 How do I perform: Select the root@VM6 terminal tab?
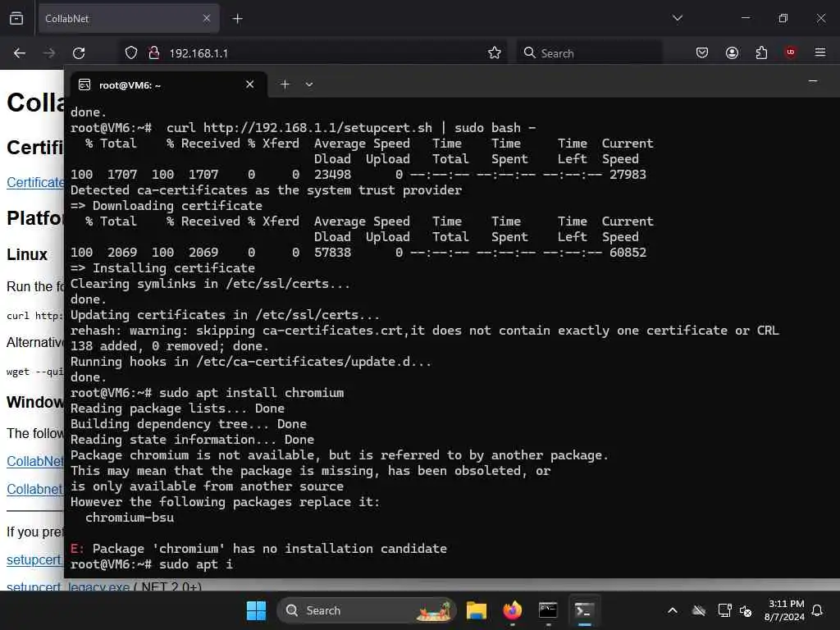click(169, 84)
